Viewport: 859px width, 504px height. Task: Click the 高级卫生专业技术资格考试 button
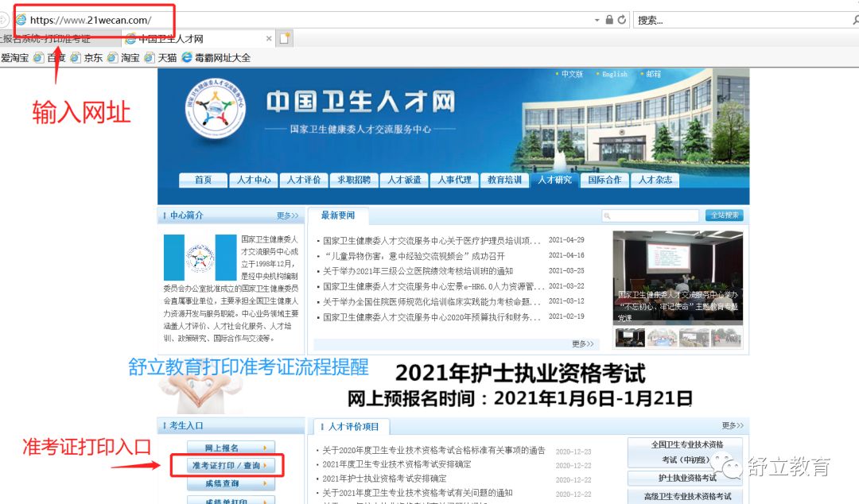pos(686,496)
